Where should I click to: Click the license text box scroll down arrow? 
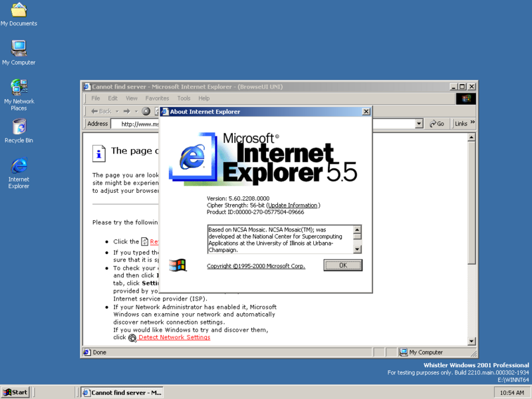(x=357, y=249)
